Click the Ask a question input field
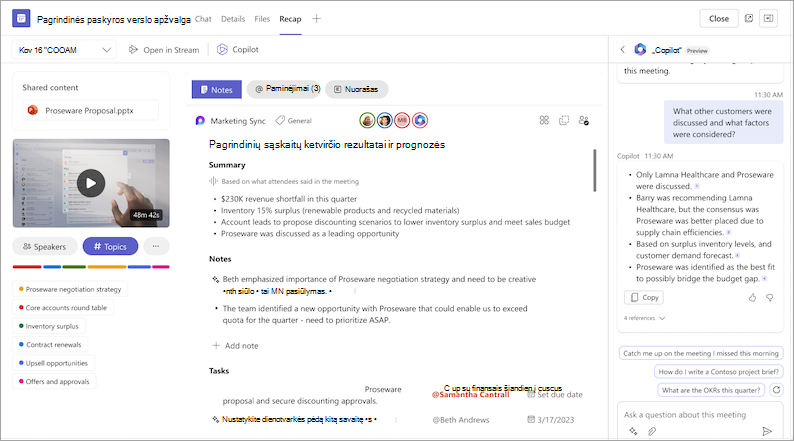 pos(700,415)
